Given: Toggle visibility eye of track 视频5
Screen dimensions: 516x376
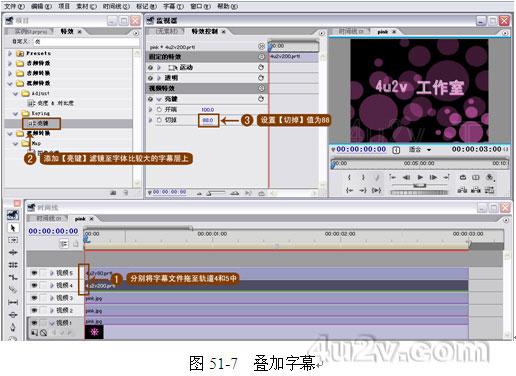Looking at the screenshot, I should coord(34,273).
